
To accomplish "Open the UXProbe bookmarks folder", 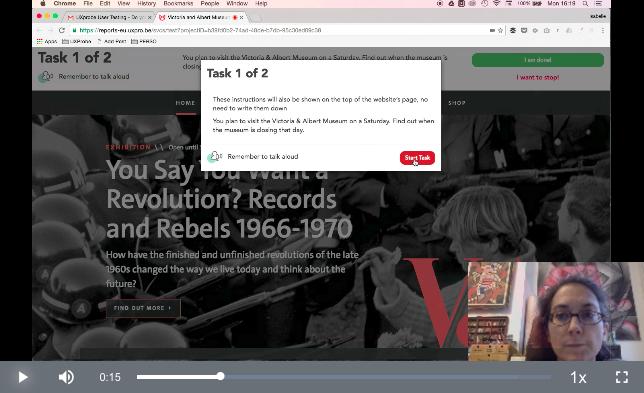I will click(x=77, y=41).
